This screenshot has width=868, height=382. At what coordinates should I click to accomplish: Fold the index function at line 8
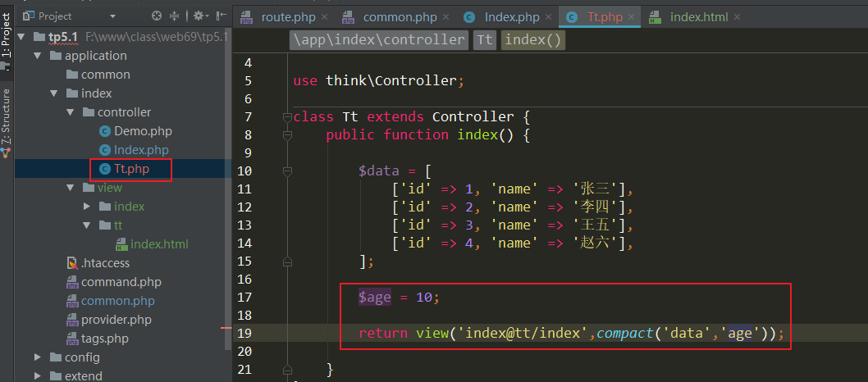(x=287, y=135)
